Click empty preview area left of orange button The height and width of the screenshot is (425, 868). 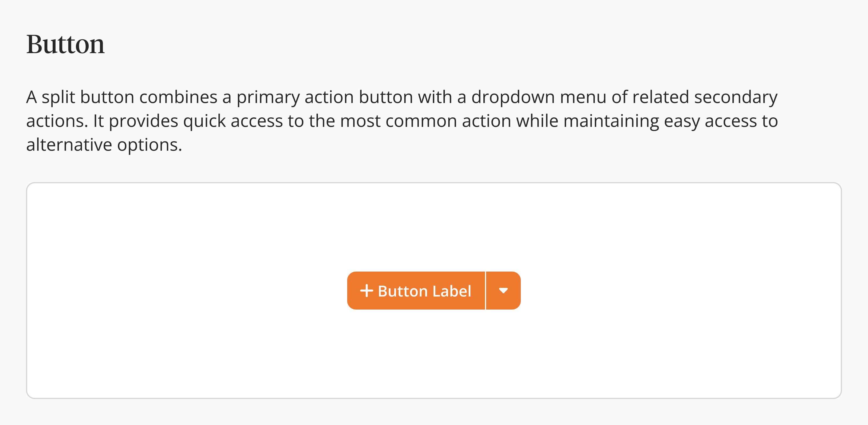coord(185,291)
